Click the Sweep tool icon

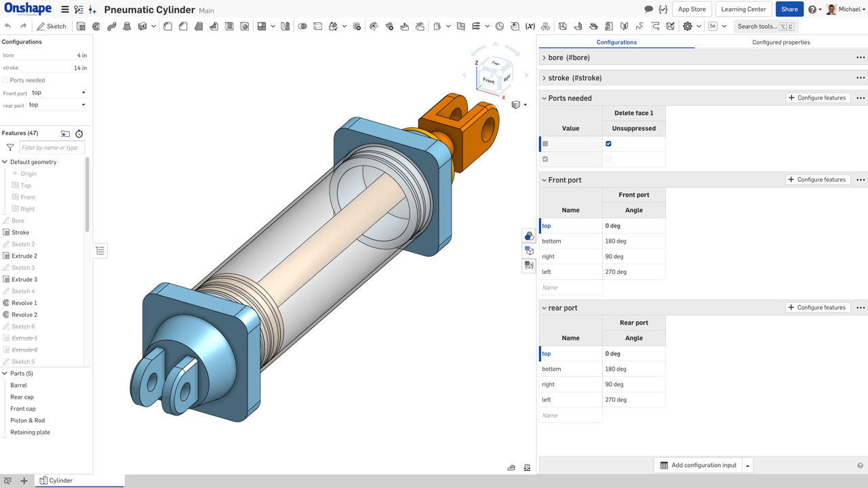(x=112, y=26)
